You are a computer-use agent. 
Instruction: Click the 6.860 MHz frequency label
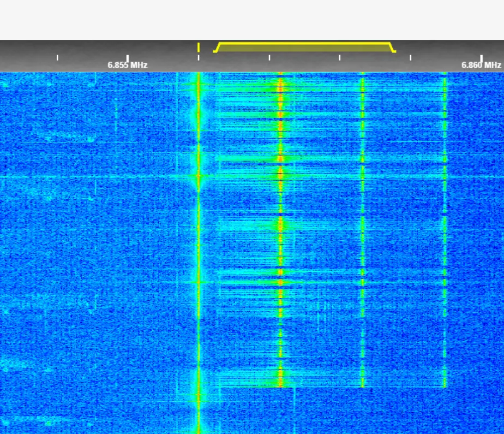pos(481,65)
